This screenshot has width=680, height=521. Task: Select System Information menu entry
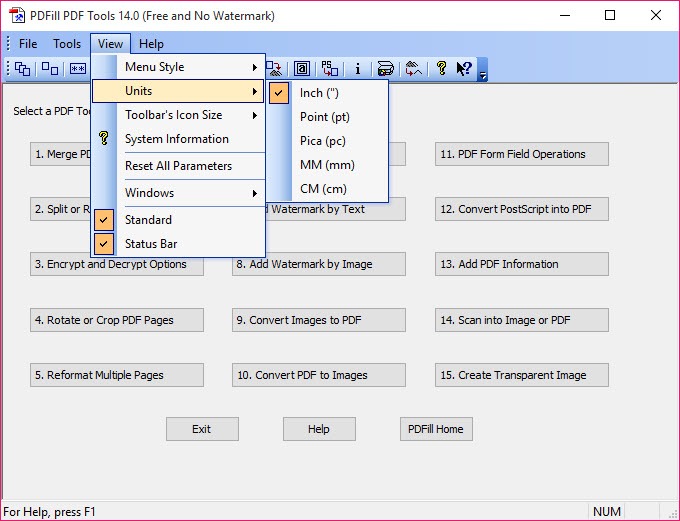pos(178,139)
